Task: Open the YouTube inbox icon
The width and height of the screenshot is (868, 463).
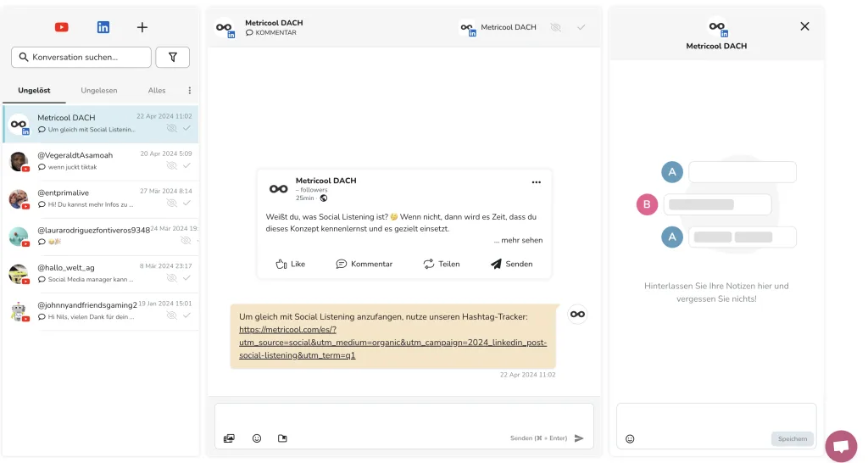Action: tap(61, 27)
